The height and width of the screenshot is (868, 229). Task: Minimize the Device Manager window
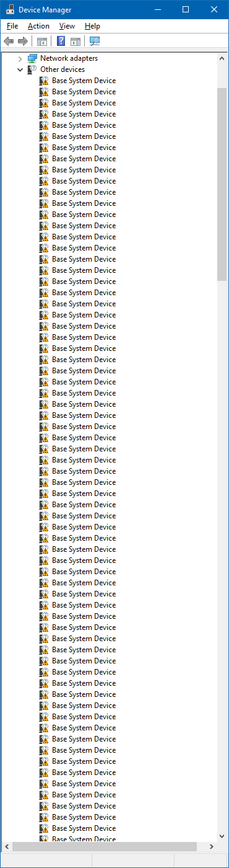tap(158, 10)
